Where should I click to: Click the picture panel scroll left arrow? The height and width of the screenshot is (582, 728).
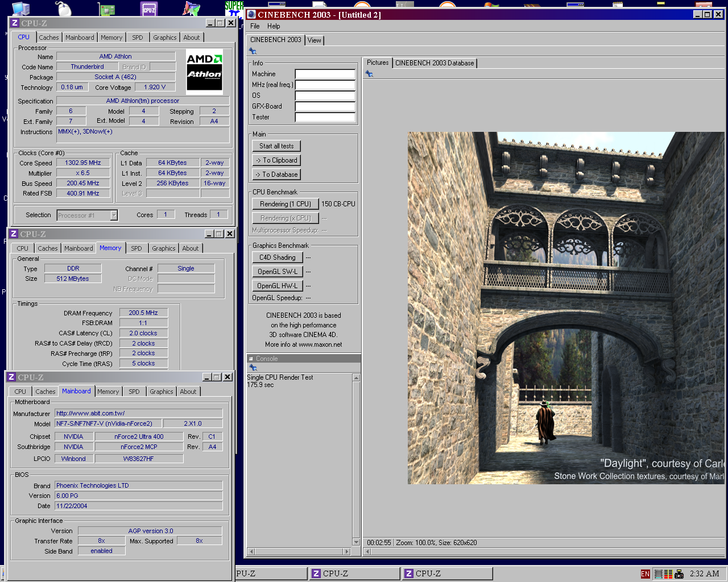click(x=367, y=551)
